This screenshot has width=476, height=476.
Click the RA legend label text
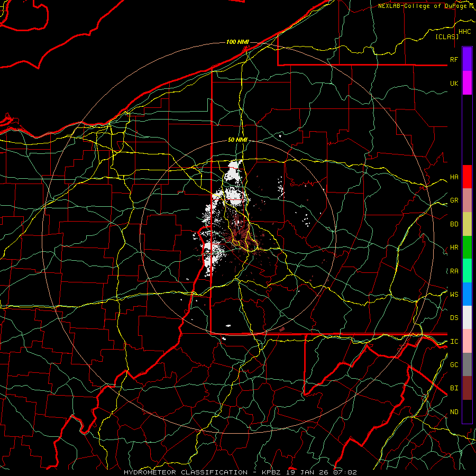click(x=454, y=271)
